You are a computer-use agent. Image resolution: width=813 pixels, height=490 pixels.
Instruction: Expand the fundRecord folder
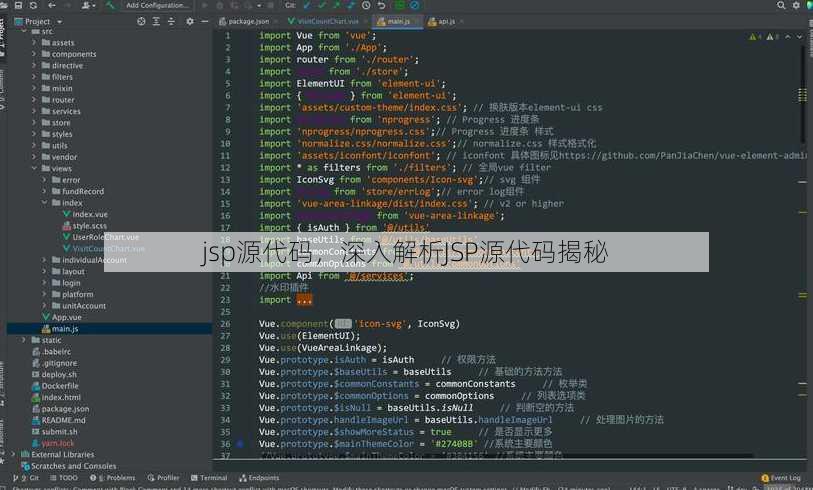coord(45,191)
